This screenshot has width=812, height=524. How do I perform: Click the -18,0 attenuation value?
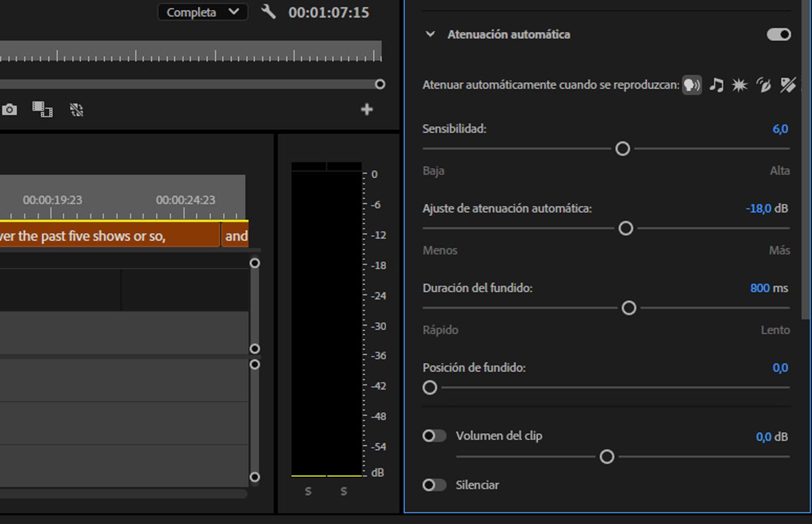(x=758, y=208)
